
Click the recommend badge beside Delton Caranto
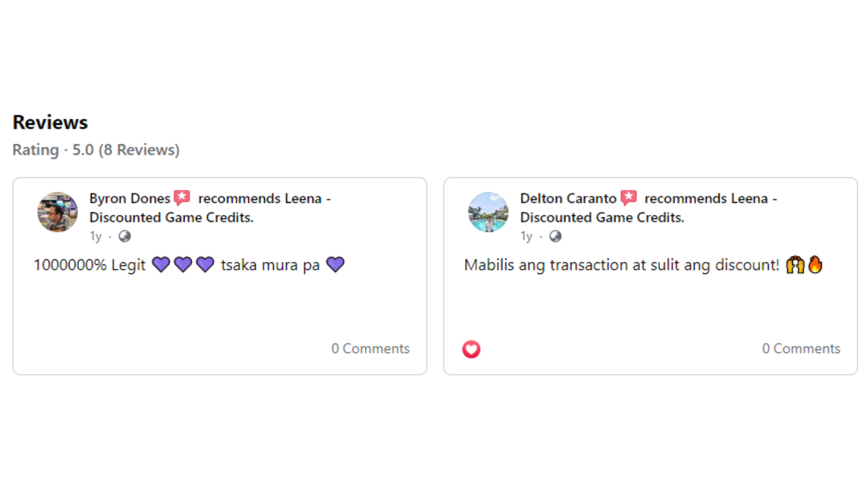click(629, 198)
